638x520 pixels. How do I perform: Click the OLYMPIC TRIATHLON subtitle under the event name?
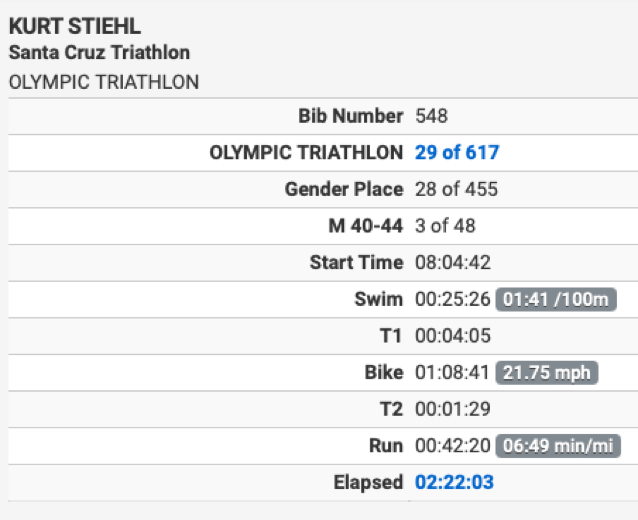coord(104,82)
